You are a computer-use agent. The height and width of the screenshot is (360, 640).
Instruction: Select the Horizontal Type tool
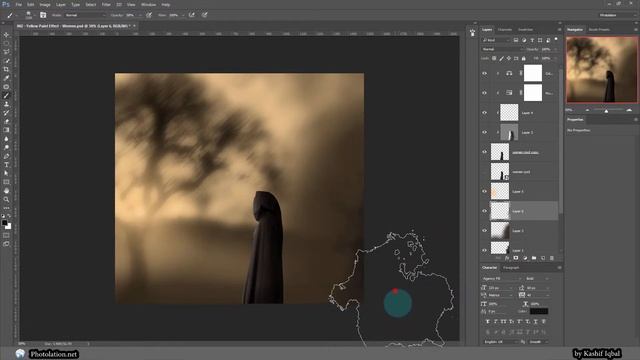coord(6,164)
